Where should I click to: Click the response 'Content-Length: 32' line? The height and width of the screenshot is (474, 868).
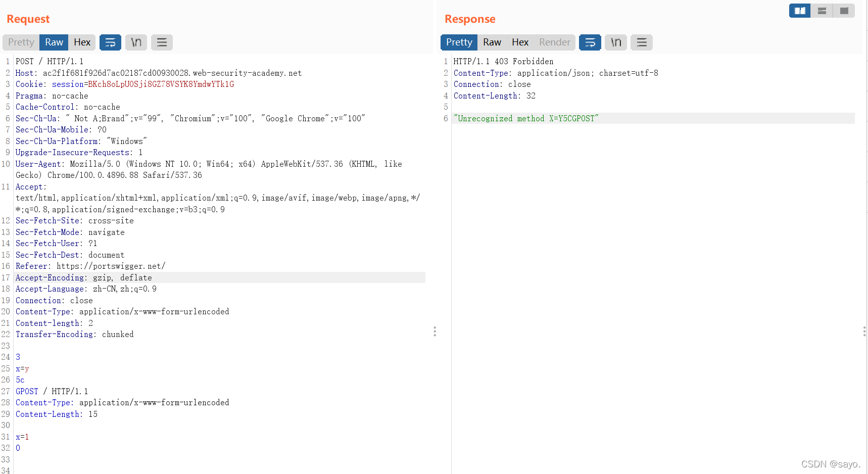pos(495,96)
